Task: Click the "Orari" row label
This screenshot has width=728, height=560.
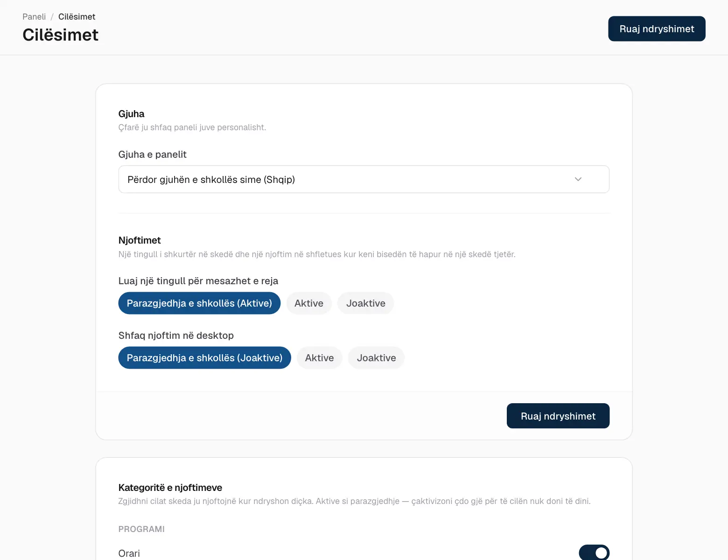Action: pyautogui.click(x=129, y=553)
